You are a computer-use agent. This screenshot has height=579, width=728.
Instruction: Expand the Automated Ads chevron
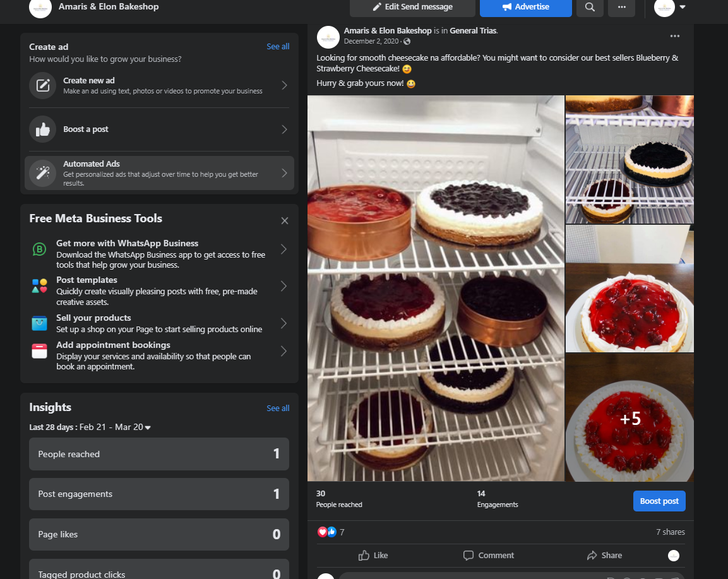pos(285,173)
